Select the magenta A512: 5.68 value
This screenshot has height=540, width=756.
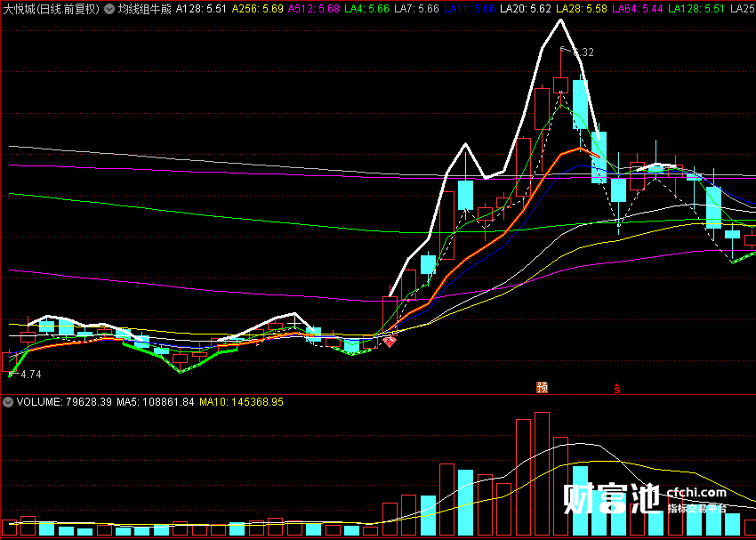[x=314, y=9]
